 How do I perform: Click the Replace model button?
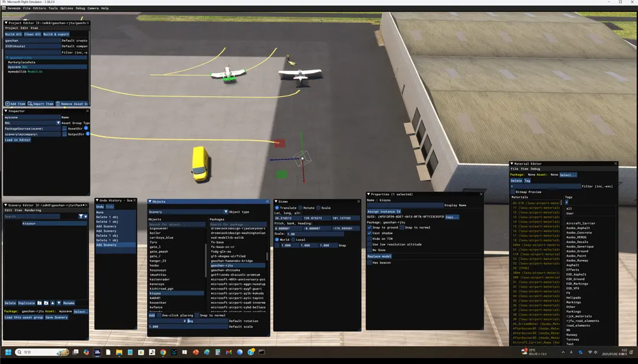tap(379, 257)
